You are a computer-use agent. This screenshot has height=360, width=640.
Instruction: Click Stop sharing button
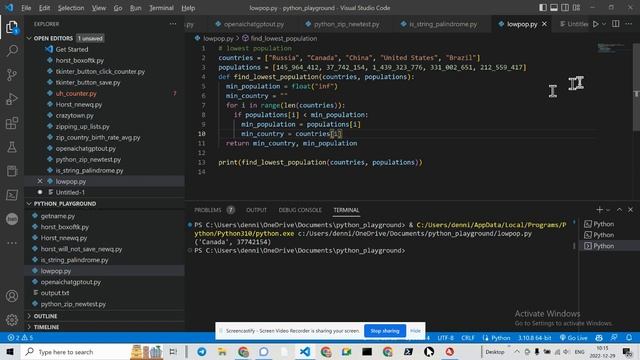[x=385, y=331]
